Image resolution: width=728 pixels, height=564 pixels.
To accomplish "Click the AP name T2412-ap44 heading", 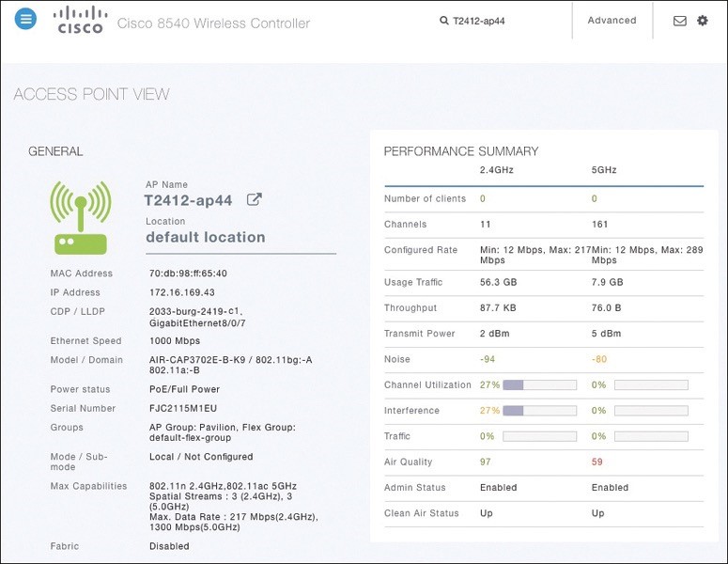I will pyautogui.click(x=188, y=200).
